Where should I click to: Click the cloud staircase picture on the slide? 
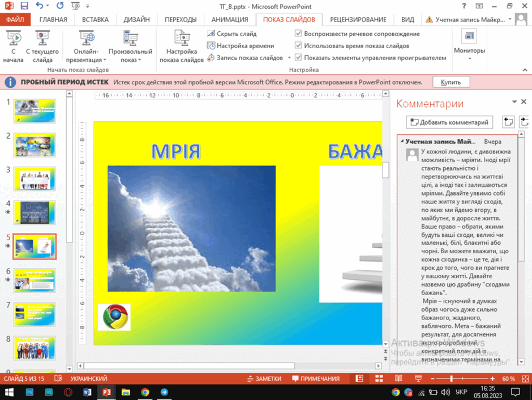point(192,228)
